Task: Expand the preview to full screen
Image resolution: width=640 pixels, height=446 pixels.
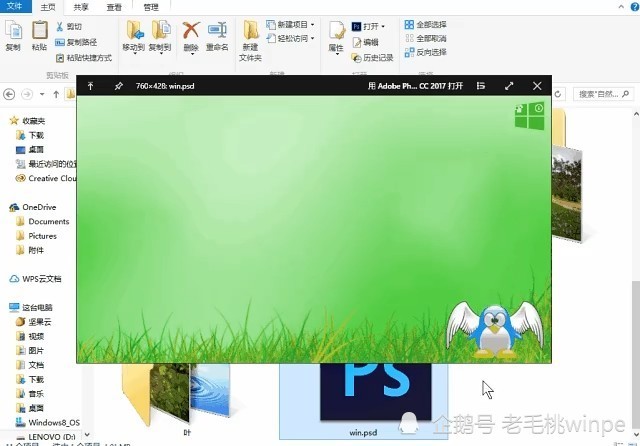Action: point(509,86)
